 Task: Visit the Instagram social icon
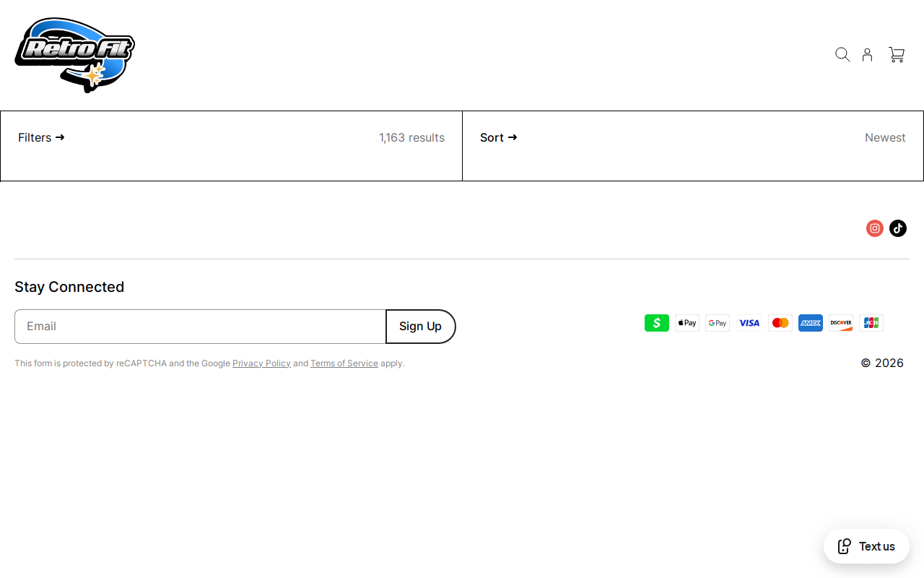point(875,228)
